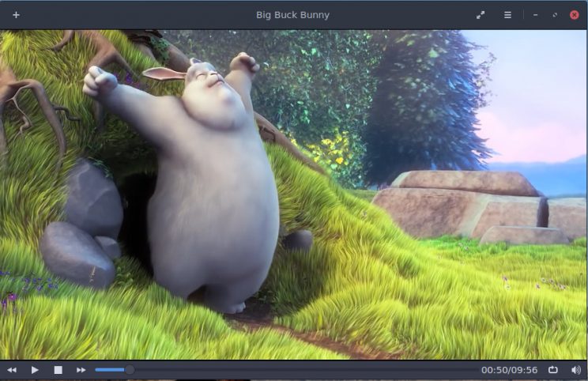The height and width of the screenshot is (381, 588).
Task: Enter fullscreen mode using the expand arrows icon
Action: click(x=481, y=15)
